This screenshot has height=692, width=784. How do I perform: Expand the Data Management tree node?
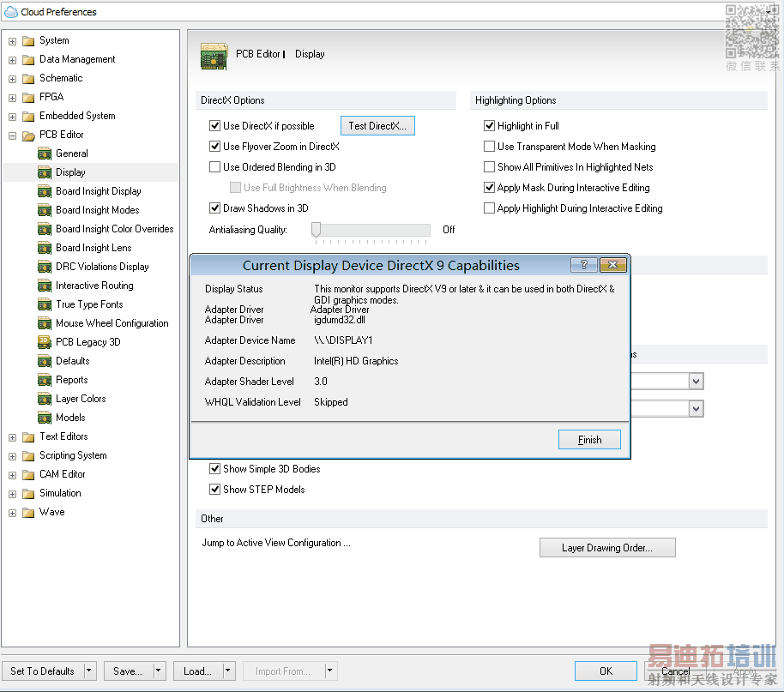coord(13,60)
